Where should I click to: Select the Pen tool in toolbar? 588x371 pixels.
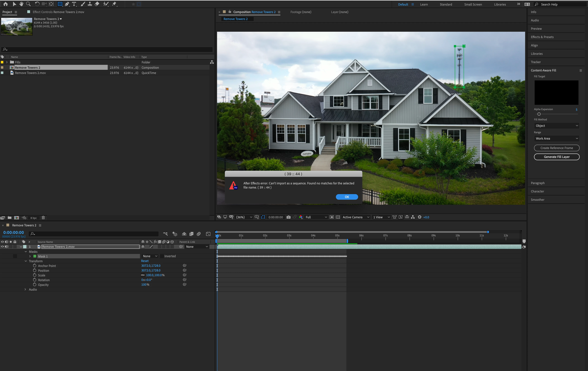click(x=67, y=4)
